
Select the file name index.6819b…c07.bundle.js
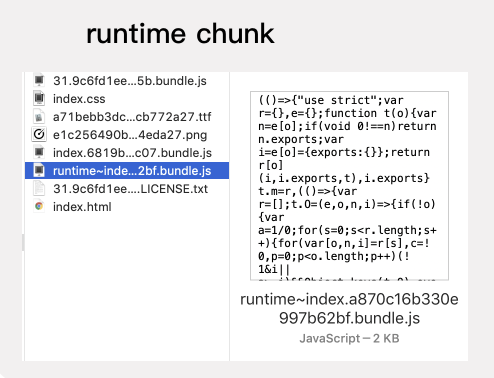(x=132, y=153)
